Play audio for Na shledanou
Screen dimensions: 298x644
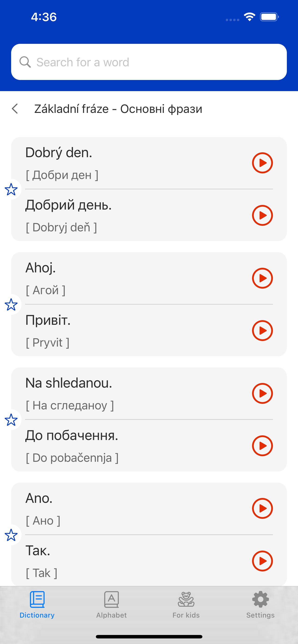[x=262, y=393]
